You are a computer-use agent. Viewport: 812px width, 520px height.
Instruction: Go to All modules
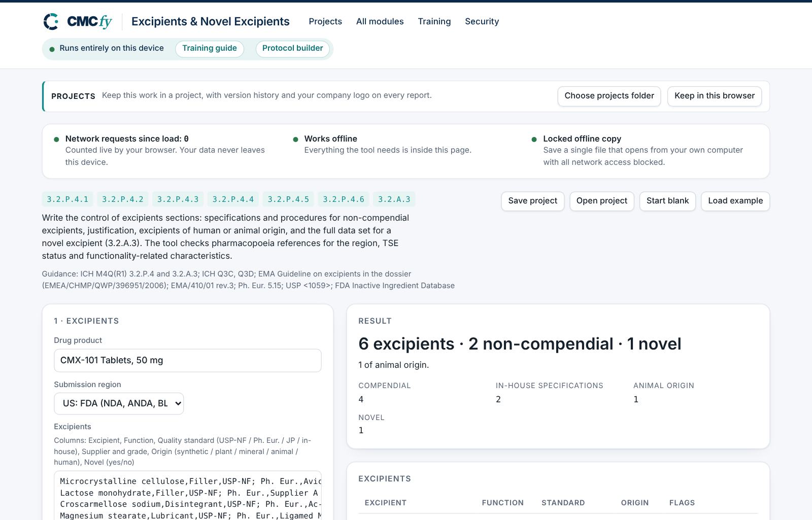[380, 21]
